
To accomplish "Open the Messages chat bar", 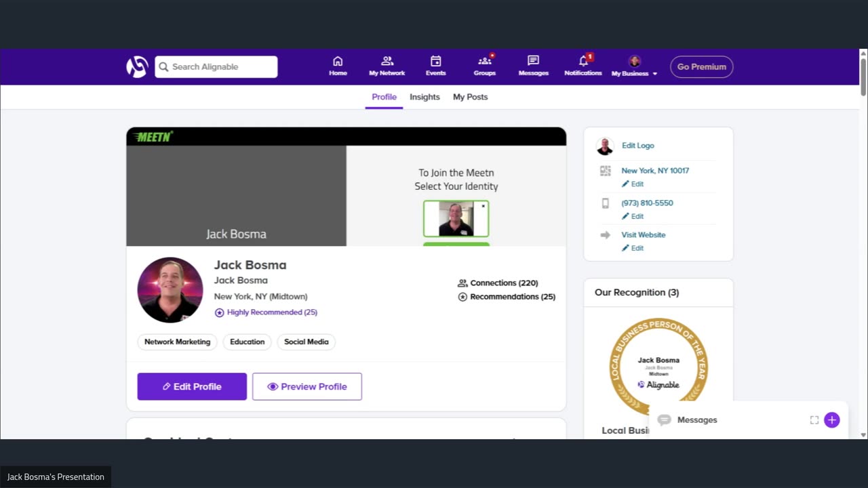I will pos(748,420).
